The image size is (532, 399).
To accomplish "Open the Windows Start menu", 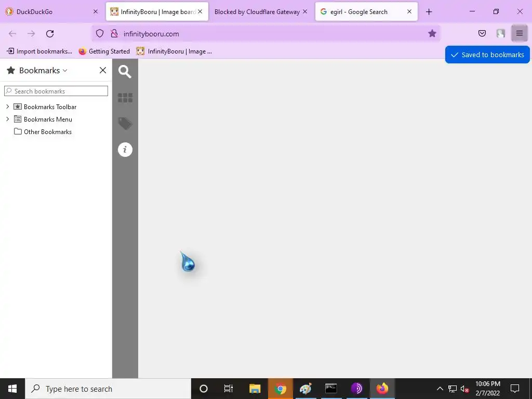I will coord(12,389).
